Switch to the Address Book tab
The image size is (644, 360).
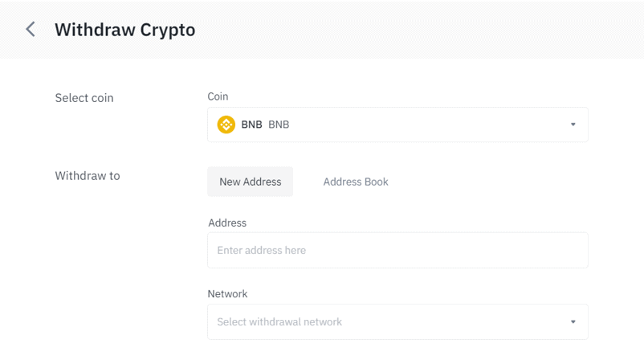(x=356, y=182)
